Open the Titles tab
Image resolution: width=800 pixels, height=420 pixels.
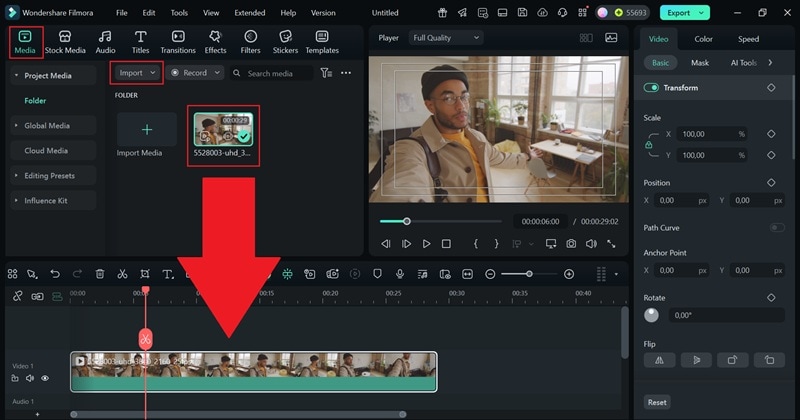pos(140,42)
